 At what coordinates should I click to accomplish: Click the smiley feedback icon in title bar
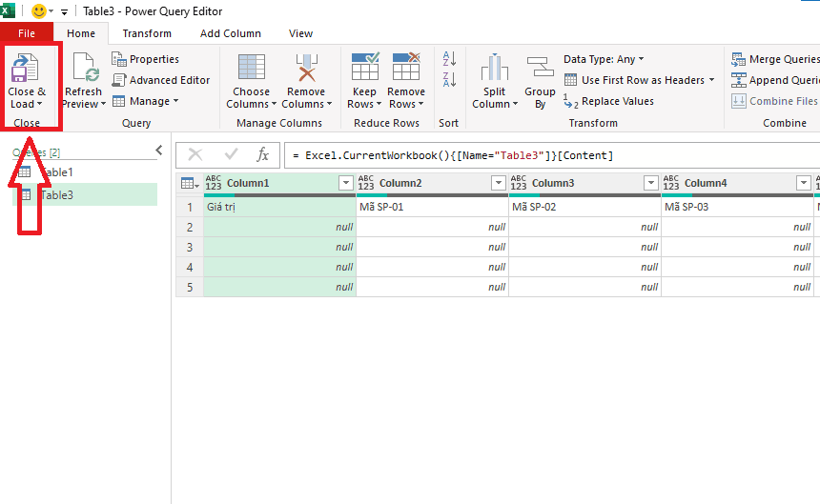tap(39, 11)
